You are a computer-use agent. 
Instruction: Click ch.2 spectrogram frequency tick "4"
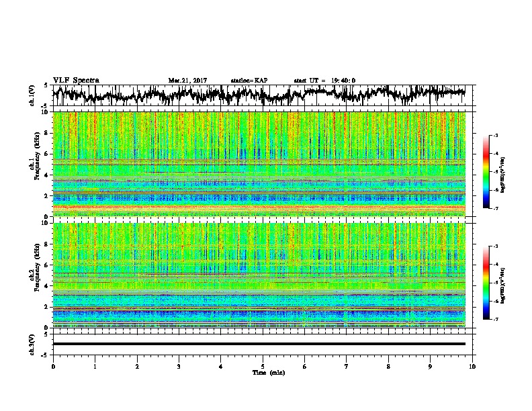pos(46,286)
